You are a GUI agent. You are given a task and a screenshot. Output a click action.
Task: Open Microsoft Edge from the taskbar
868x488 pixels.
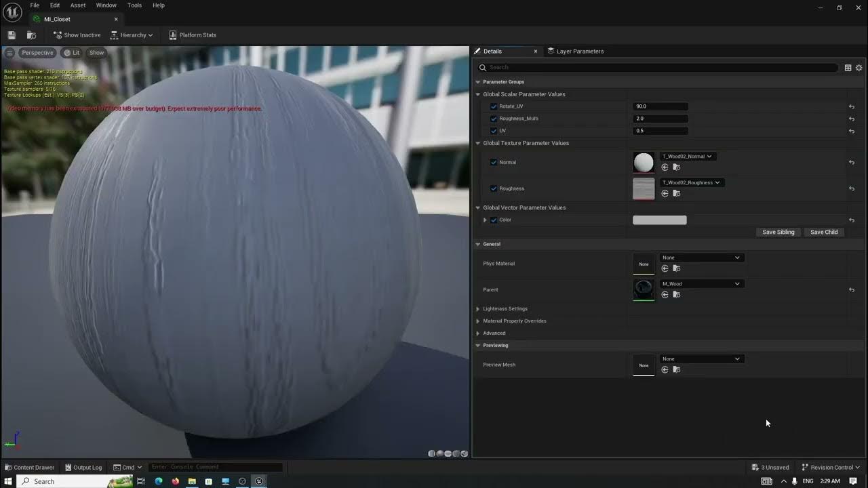coord(159,481)
